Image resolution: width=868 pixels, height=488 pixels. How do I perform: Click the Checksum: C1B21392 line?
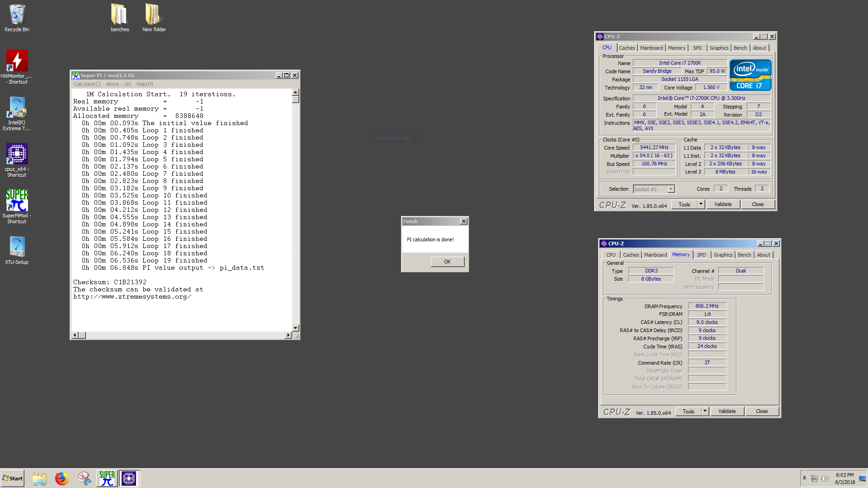(110, 282)
